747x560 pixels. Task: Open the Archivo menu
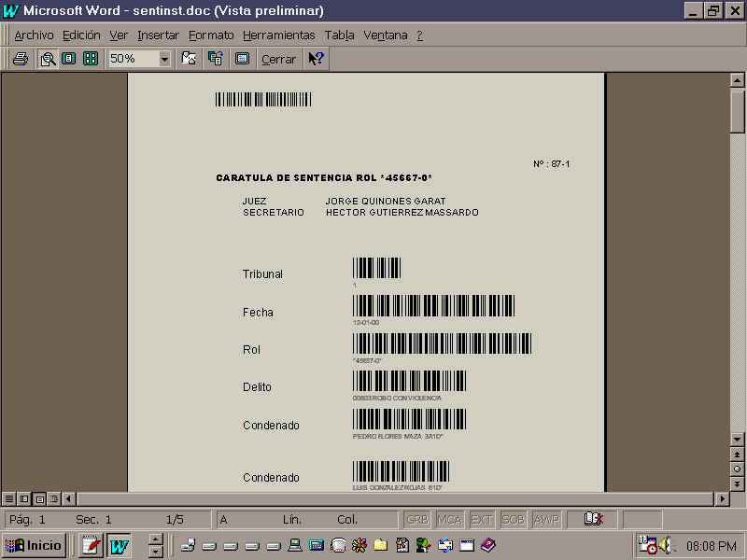point(34,35)
